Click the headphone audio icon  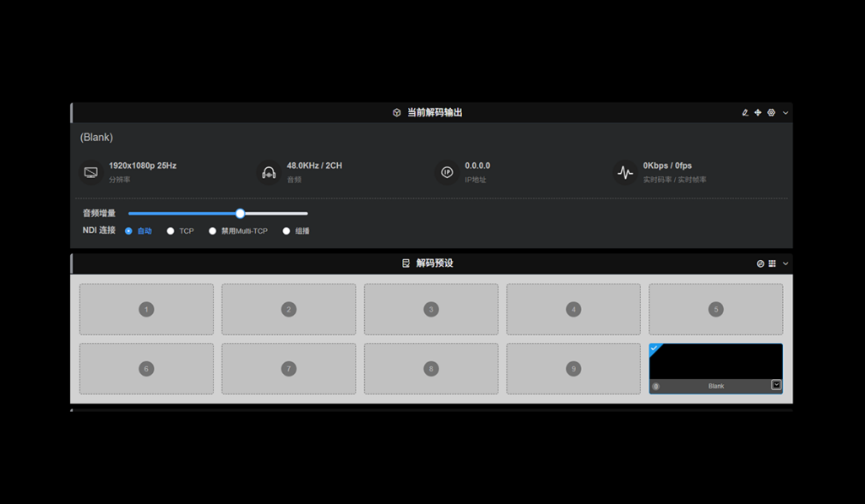coord(269,172)
